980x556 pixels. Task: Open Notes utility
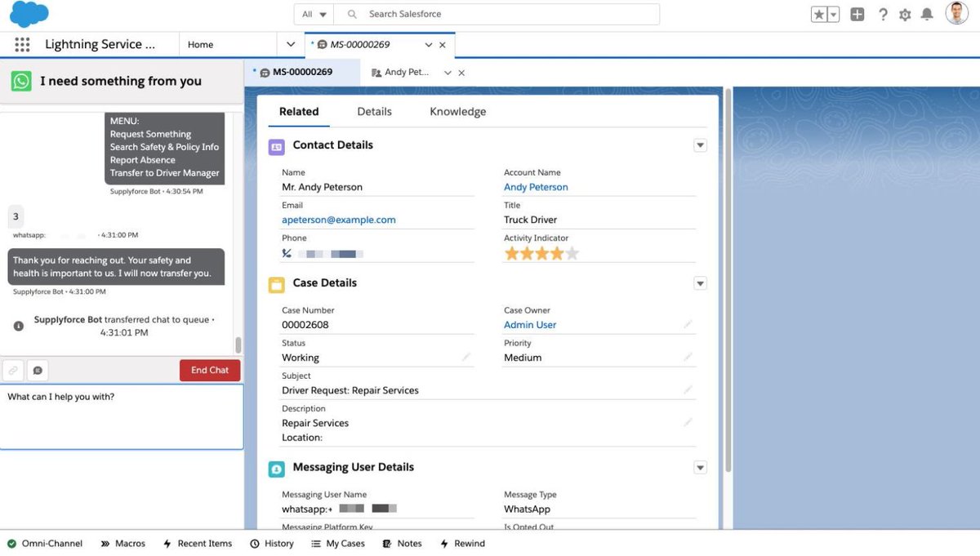(x=402, y=544)
